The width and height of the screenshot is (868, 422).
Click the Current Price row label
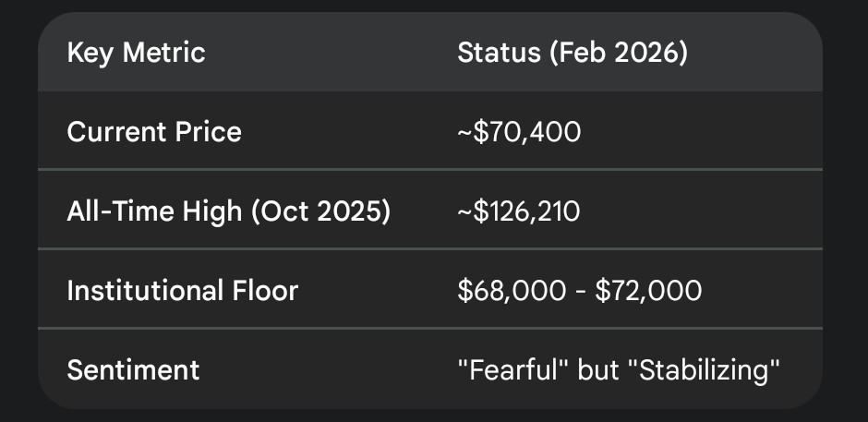point(154,132)
